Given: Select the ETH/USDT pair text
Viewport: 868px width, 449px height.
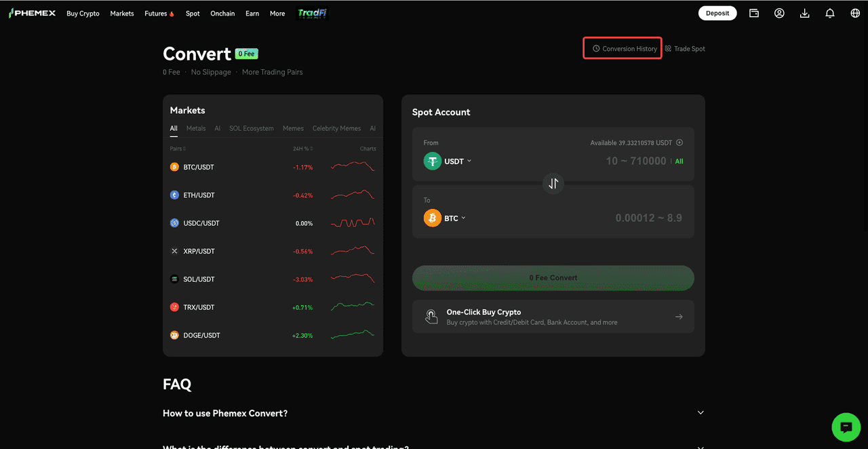Looking at the screenshot, I should [x=199, y=195].
